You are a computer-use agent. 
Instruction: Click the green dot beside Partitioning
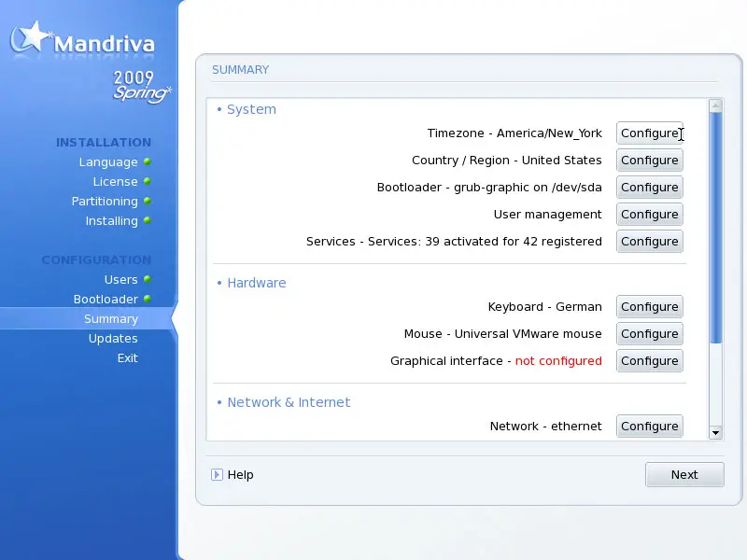(148, 202)
